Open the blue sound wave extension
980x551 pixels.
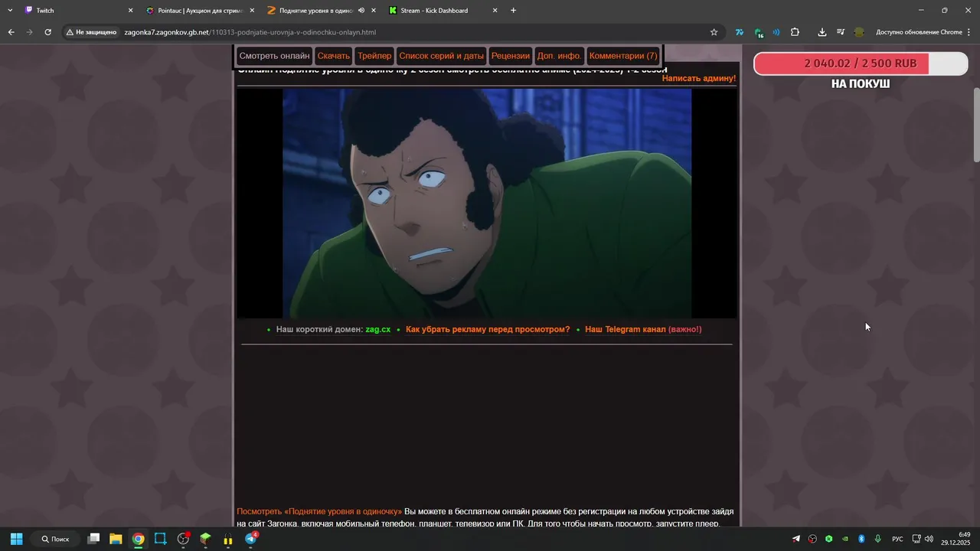(x=776, y=32)
